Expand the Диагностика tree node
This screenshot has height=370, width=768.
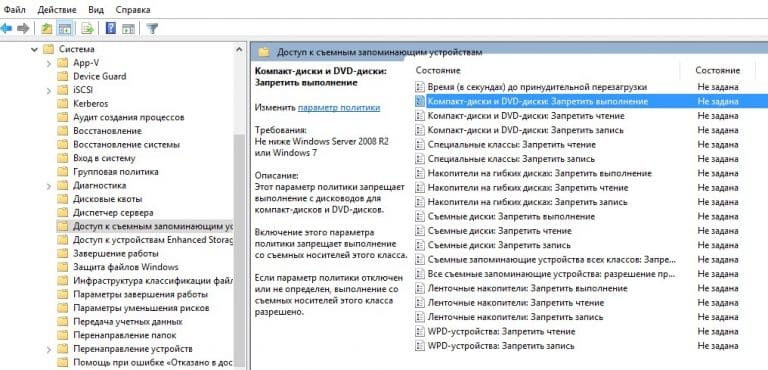[x=48, y=186]
